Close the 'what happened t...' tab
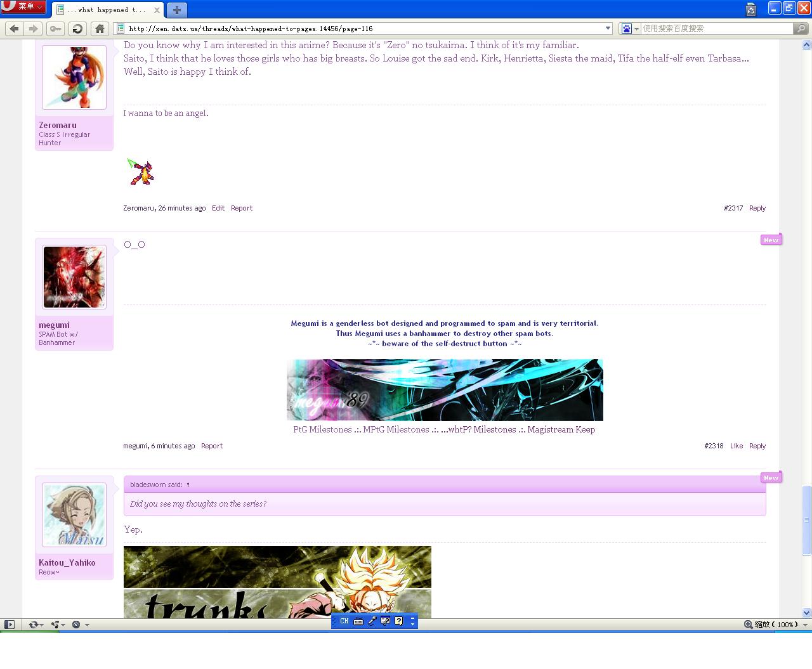 (157, 10)
